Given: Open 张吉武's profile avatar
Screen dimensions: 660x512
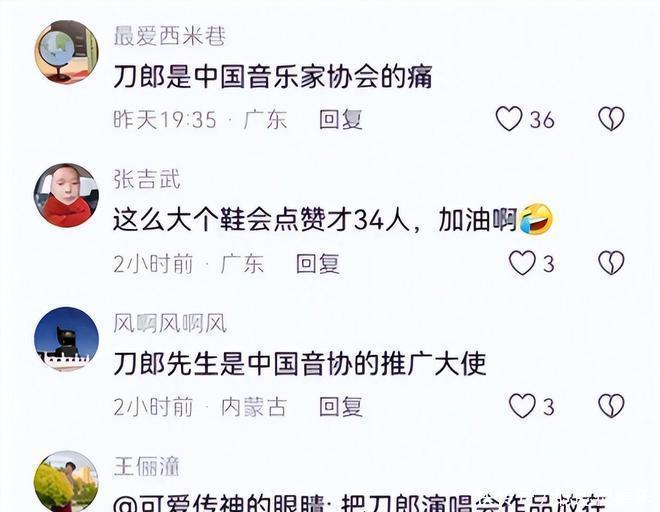Looking at the screenshot, I should tap(67, 195).
